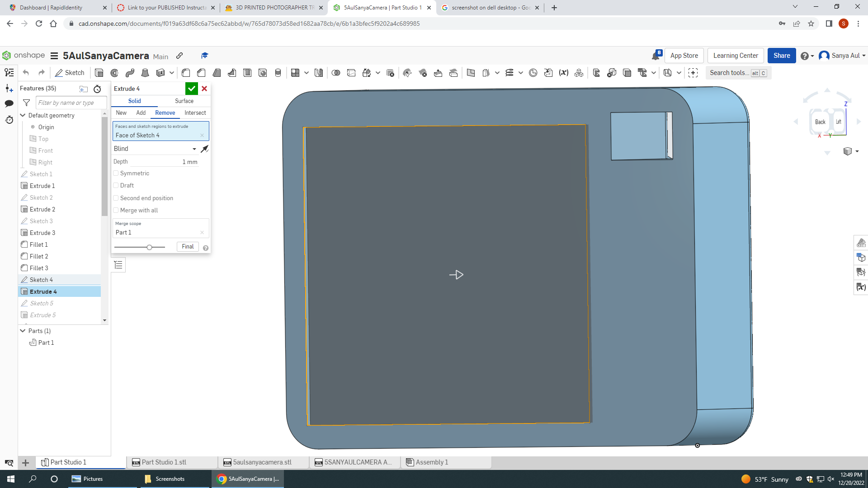Select the Extrude tool in toolbar
The image size is (868, 488).
tap(99, 73)
